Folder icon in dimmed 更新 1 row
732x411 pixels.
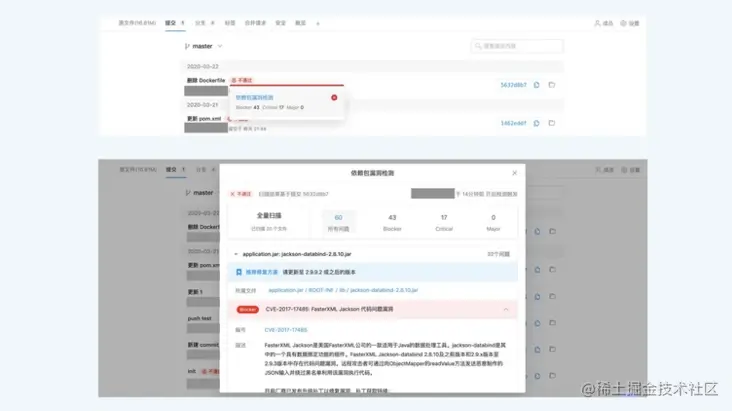click(552, 296)
